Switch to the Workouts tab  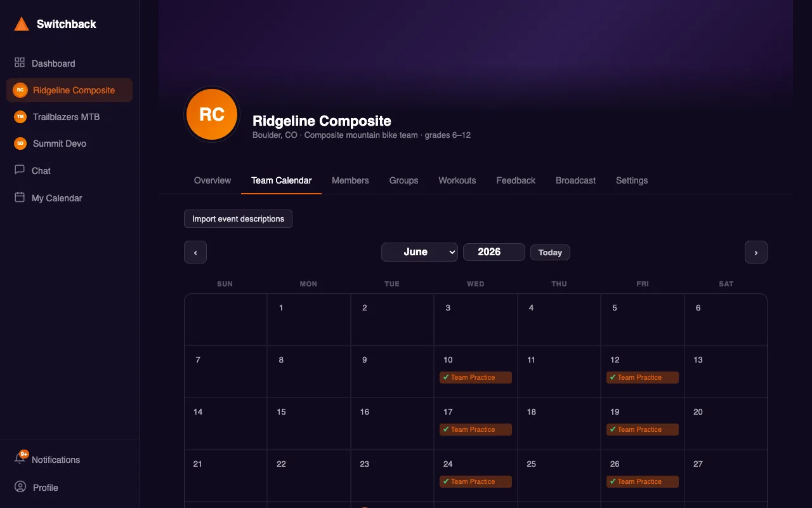(457, 180)
